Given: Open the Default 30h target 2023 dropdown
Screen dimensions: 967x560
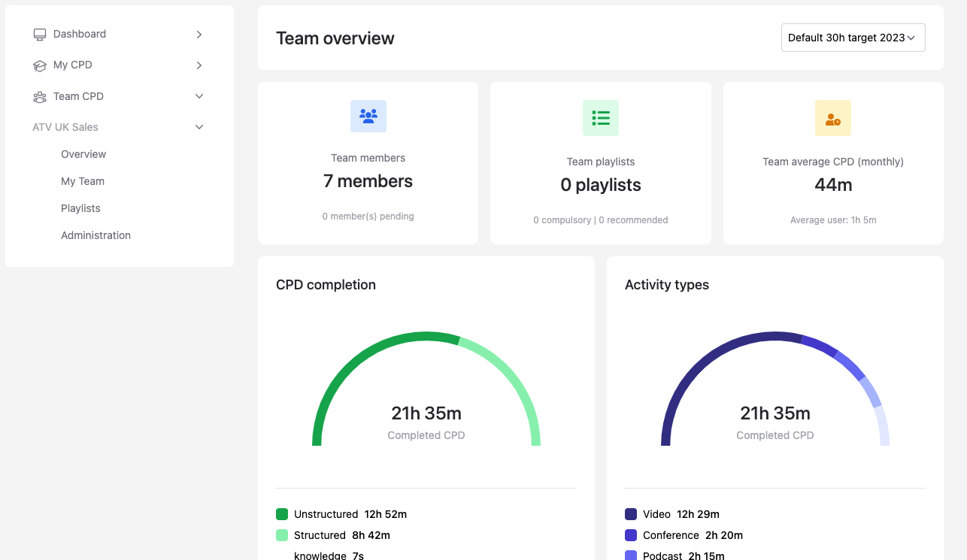Looking at the screenshot, I should pos(853,38).
